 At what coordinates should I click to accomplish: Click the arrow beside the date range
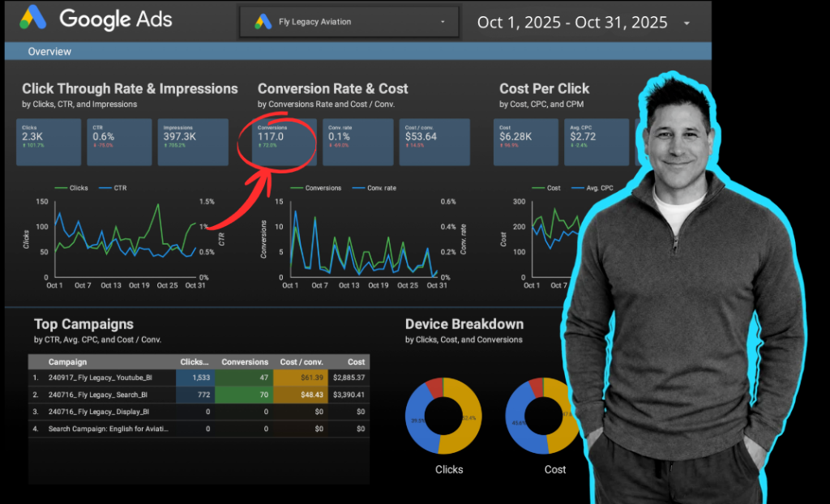(687, 23)
